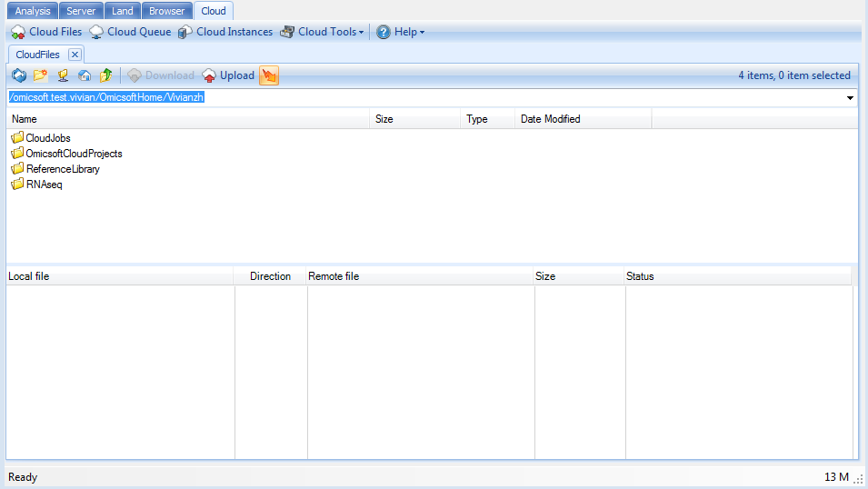Navigate up one folder level
868x489 pixels.
[105, 75]
